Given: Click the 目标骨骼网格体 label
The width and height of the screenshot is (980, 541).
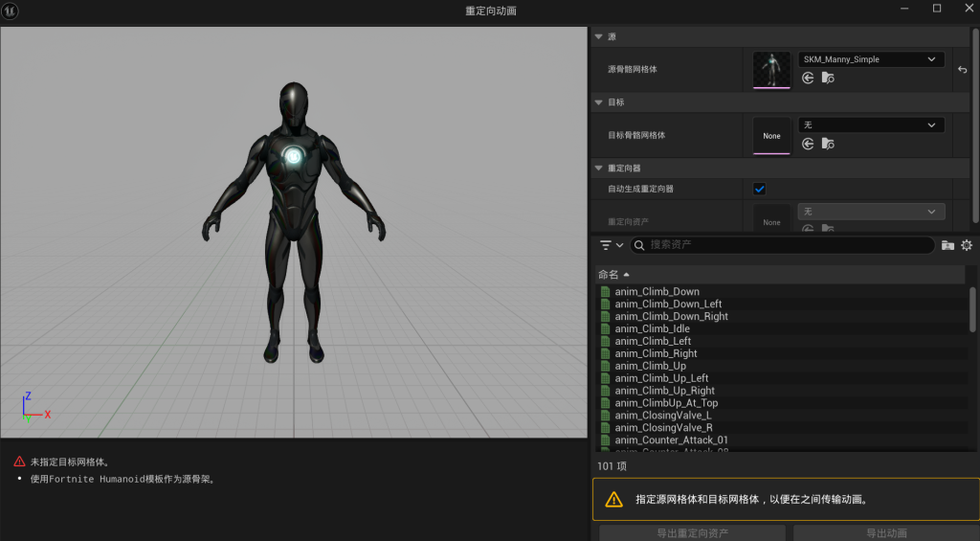Looking at the screenshot, I should 636,135.
